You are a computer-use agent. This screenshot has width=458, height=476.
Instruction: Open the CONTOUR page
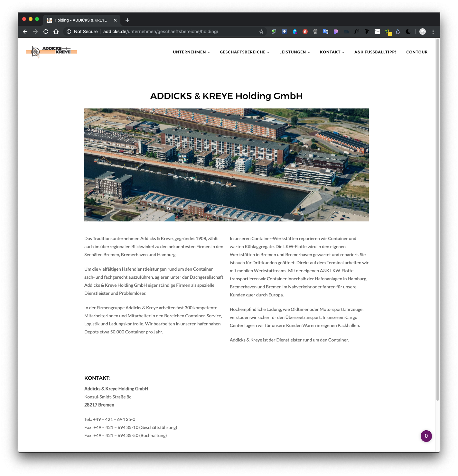tap(417, 52)
